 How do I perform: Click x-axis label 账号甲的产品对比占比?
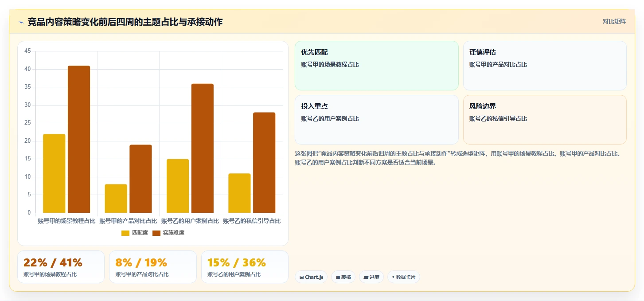coord(128,221)
